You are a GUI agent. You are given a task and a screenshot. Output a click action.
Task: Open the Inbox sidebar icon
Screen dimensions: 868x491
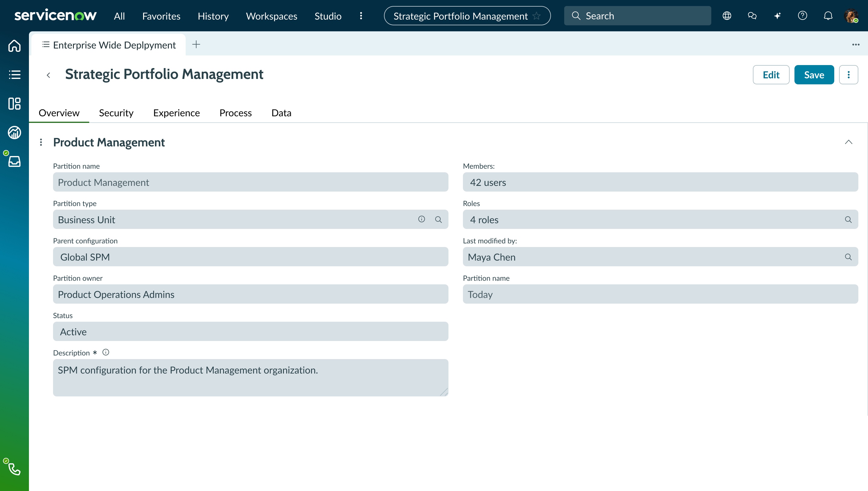click(14, 161)
